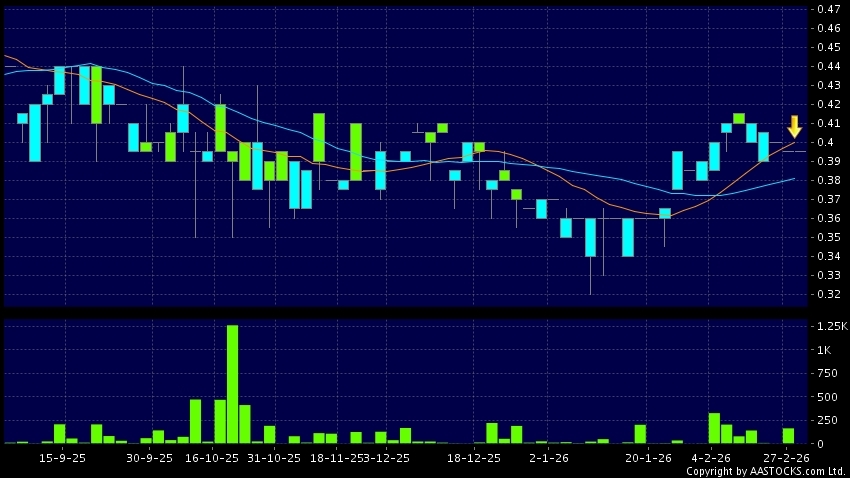Select the 30-9-25 date label
Viewport: 850px width, 478px height.
(149, 458)
